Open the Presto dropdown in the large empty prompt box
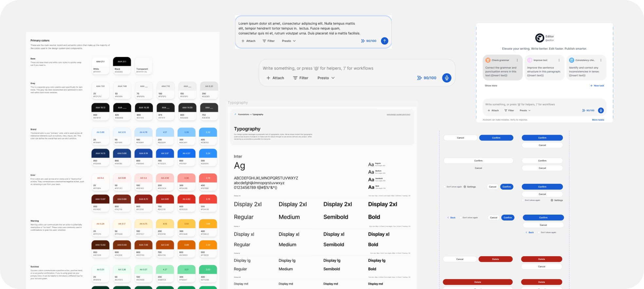Screen dimensions: 644x289 pyautogui.click(x=326, y=78)
